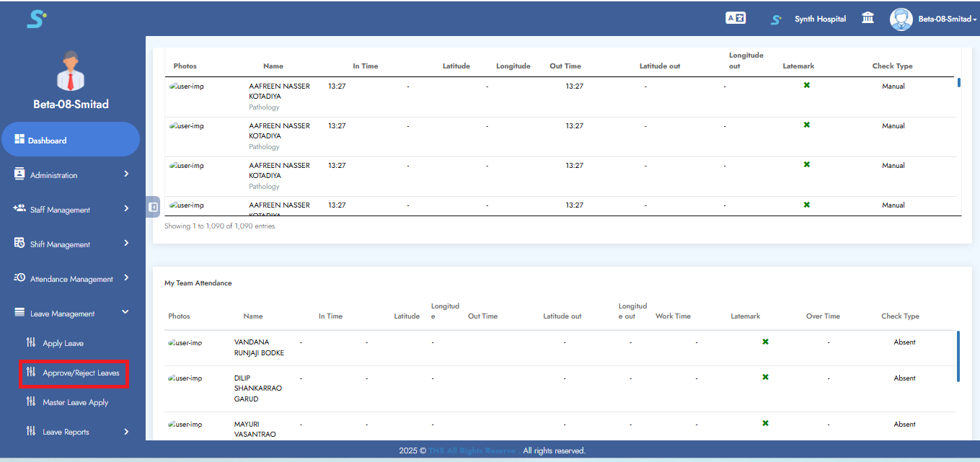This screenshot has height=462, width=980.
Task: Open the Beta-08-Smitad user dropdown
Action: click(947, 19)
